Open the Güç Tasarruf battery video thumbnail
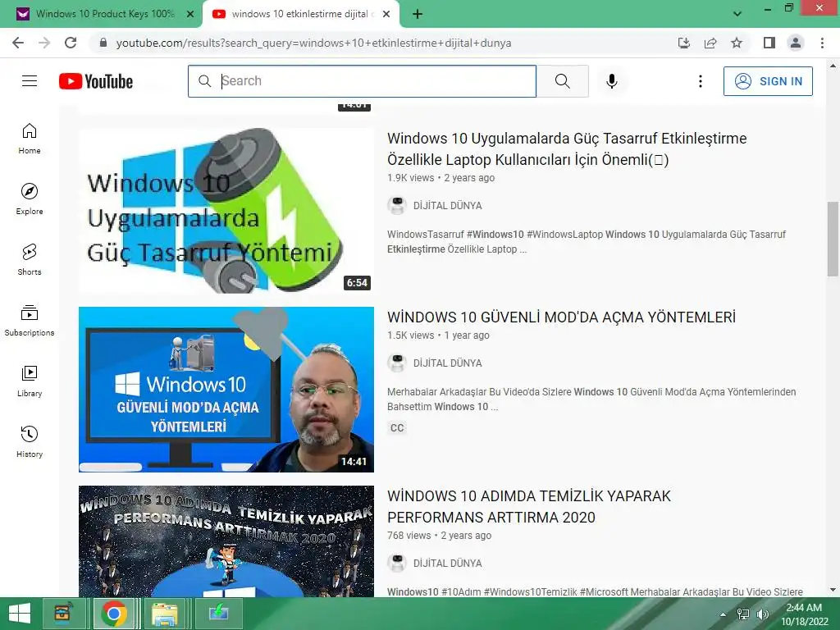Screen dimensions: 840x630 226,211
